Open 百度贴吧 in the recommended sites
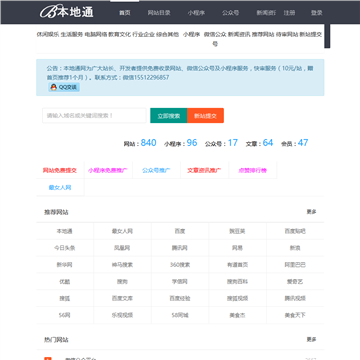Screen dimensions: 360x360 [295, 231]
